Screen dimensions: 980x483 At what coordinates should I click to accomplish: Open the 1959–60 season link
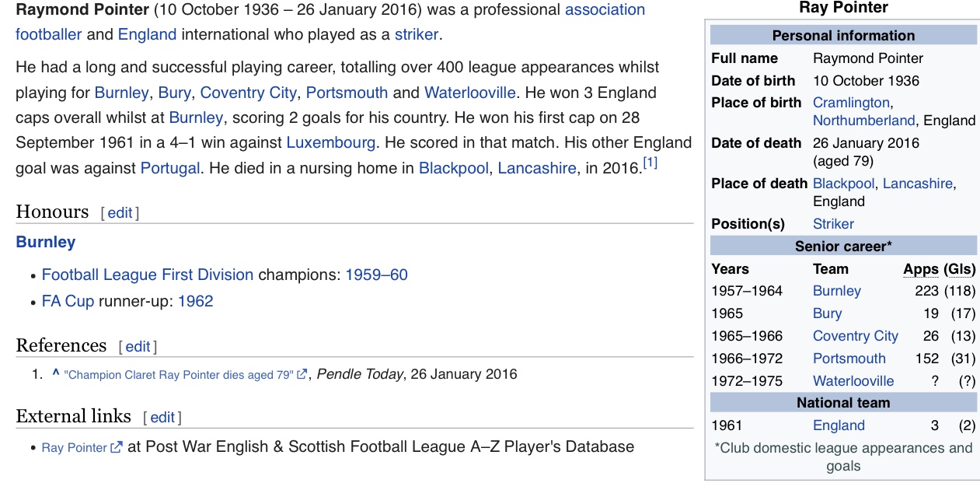(376, 275)
